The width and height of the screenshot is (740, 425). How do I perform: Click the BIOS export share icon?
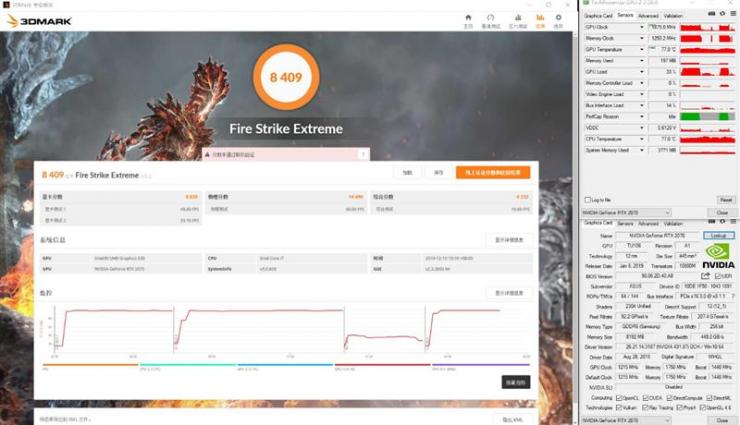click(x=705, y=275)
